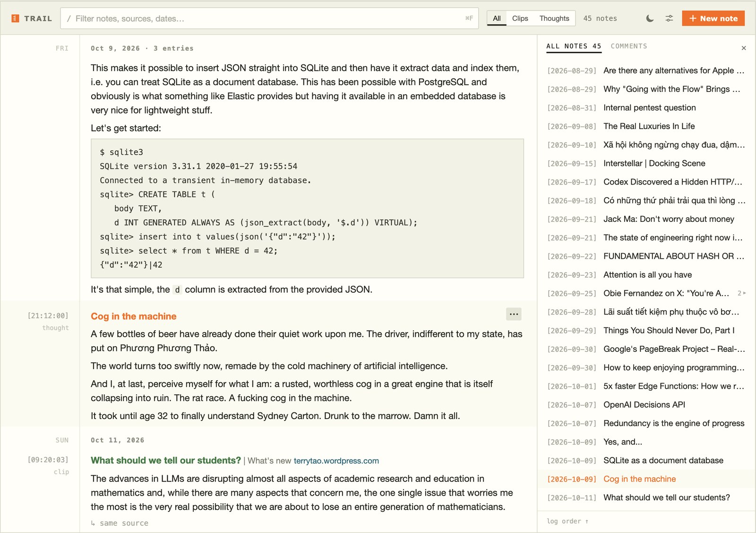Select highlighted 'Cog in the machine' list item
Image resolution: width=756 pixels, height=533 pixels.
tap(646, 479)
